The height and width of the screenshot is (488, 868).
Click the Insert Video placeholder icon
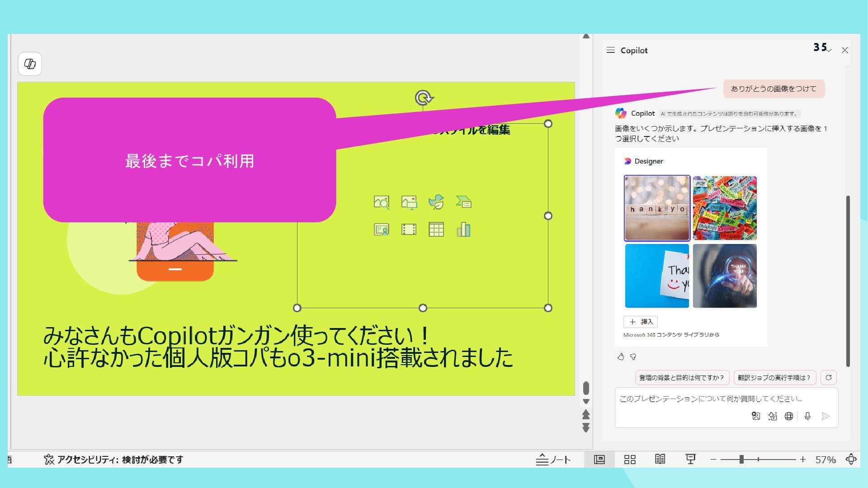tap(409, 230)
